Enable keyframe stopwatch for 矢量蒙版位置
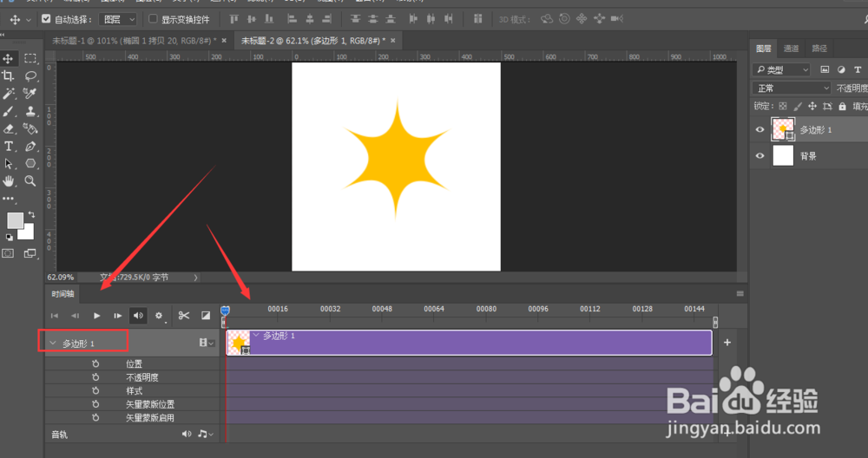 pyautogui.click(x=95, y=404)
